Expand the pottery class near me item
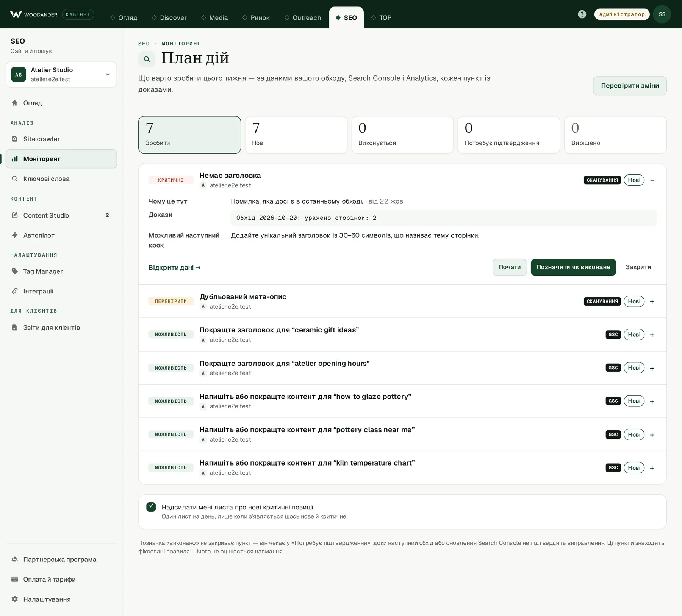 click(x=652, y=435)
